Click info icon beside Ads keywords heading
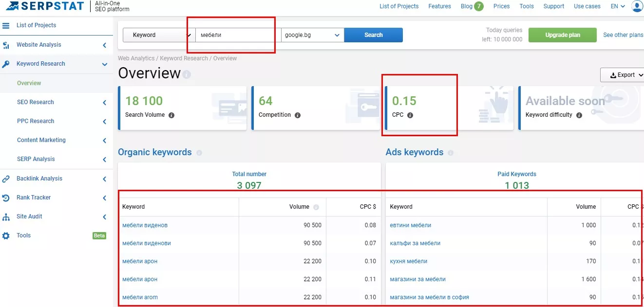 451,153
